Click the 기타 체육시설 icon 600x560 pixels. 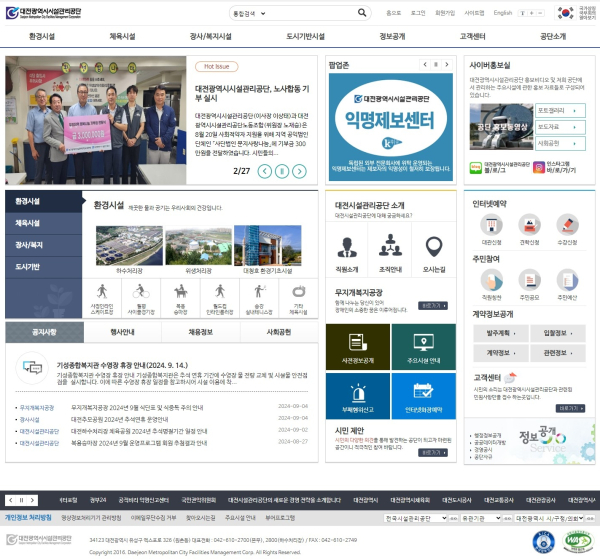pos(298,292)
